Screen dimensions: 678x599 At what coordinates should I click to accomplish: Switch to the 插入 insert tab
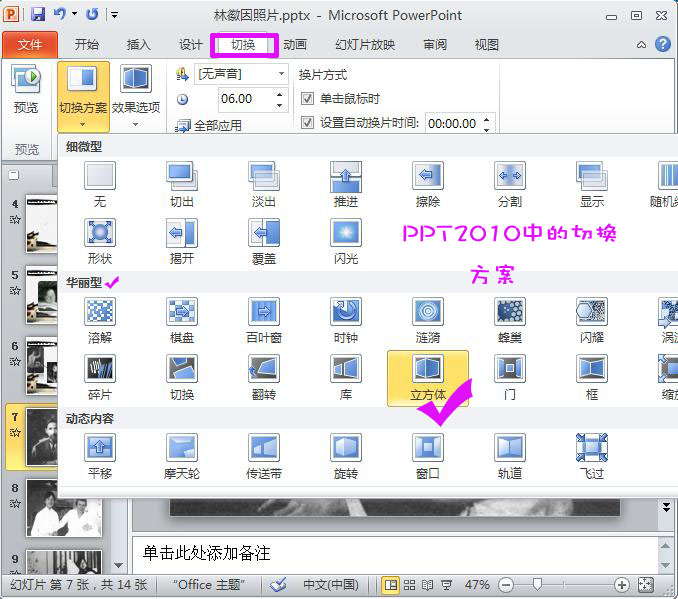tap(138, 45)
